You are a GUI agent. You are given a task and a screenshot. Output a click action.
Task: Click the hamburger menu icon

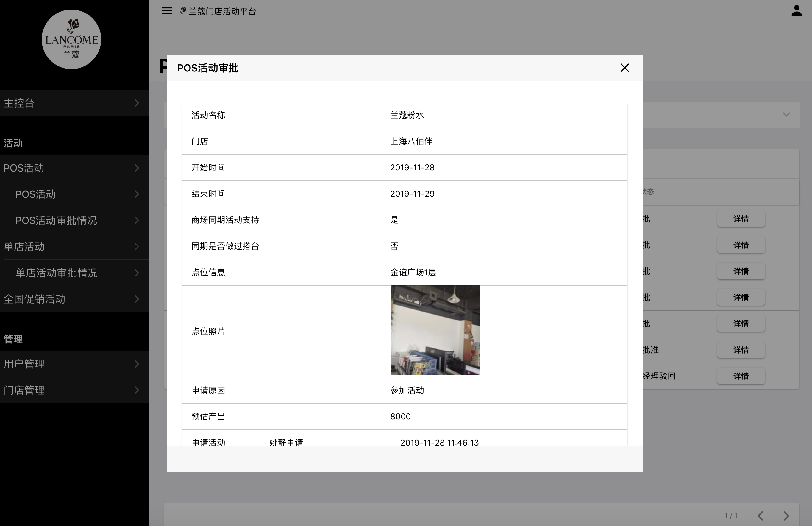[x=166, y=11]
